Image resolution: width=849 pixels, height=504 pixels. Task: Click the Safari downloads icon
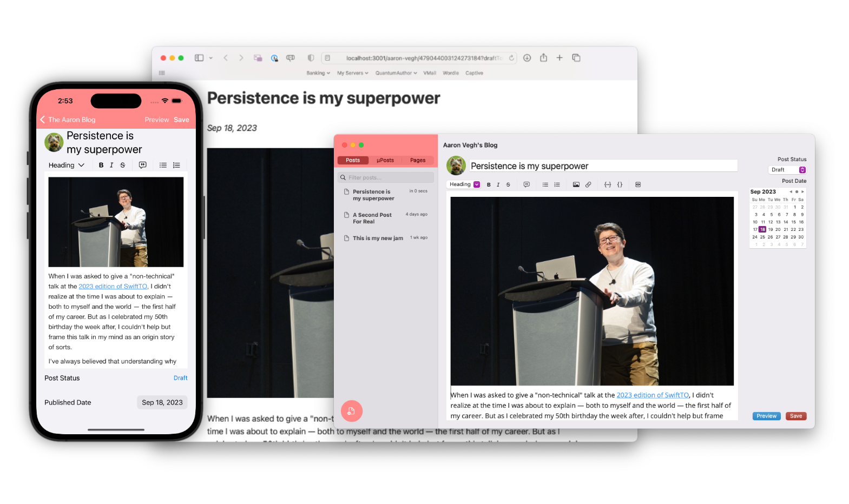527,58
